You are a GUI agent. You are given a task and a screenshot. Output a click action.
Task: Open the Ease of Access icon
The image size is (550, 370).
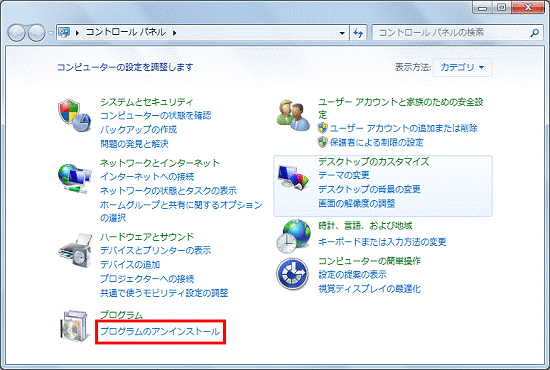click(x=293, y=274)
